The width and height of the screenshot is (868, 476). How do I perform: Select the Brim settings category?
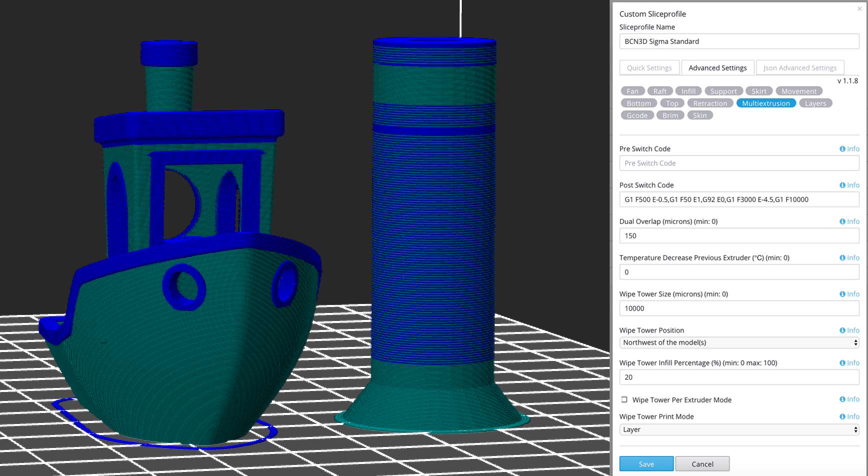click(670, 115)
